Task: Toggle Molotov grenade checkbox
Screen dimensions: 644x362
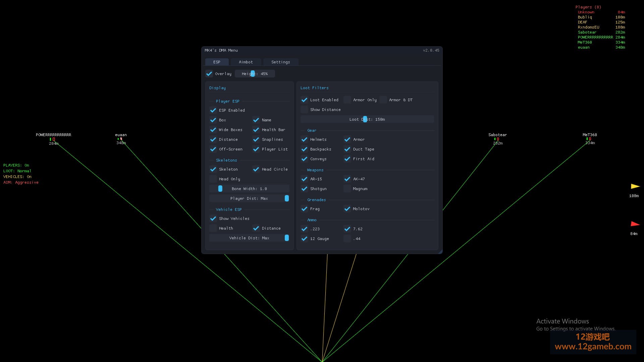Action: pos(347,209)
